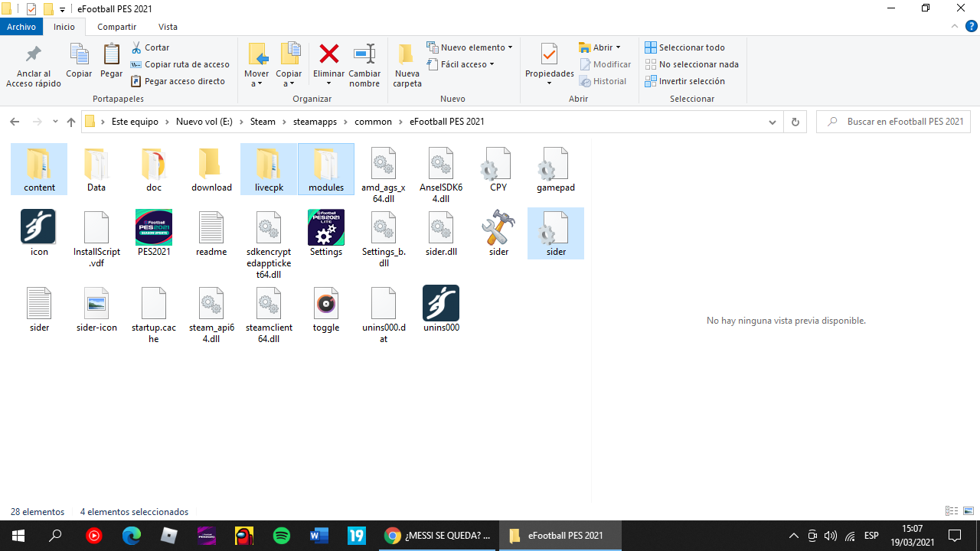Image resolution: width=980 pixels, height=551 pixels.
Task: Open the Customize Quick Access Toolbar dropdown
Action: tap(63, 9)
